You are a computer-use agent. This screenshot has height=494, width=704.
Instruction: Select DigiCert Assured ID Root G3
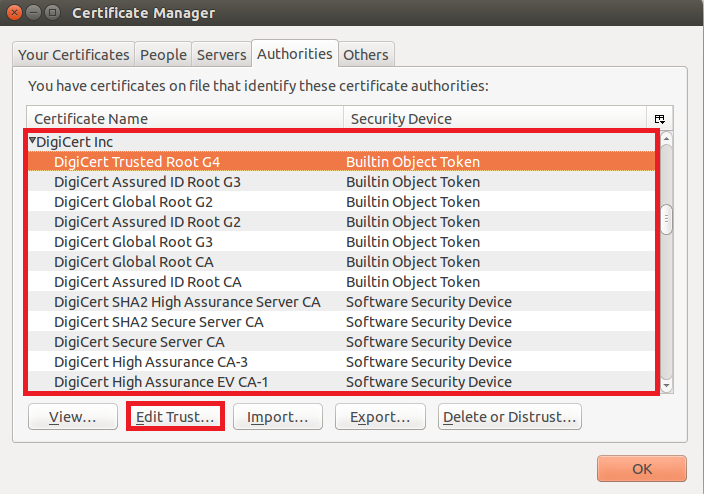[x=341, y=182]
